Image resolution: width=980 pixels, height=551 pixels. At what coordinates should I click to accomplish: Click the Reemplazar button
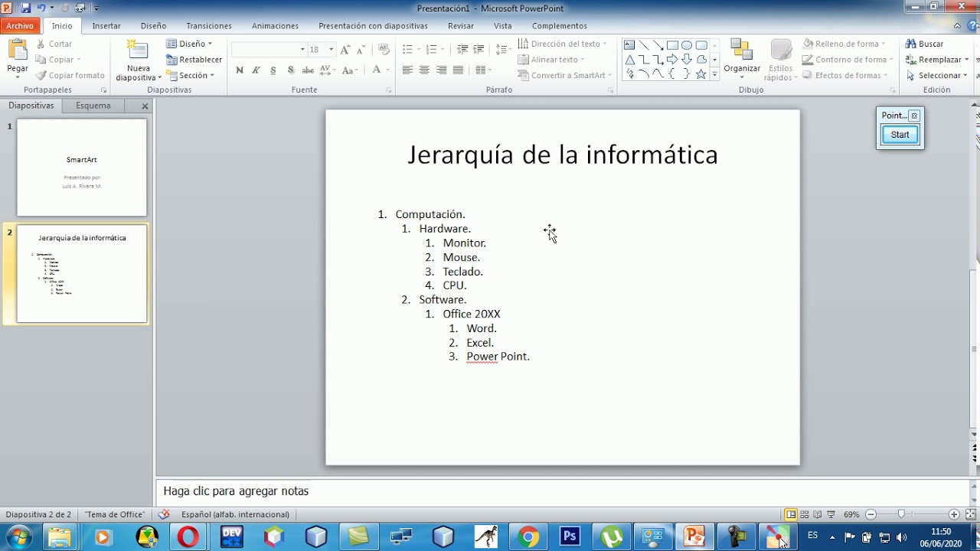coord(937,60)
